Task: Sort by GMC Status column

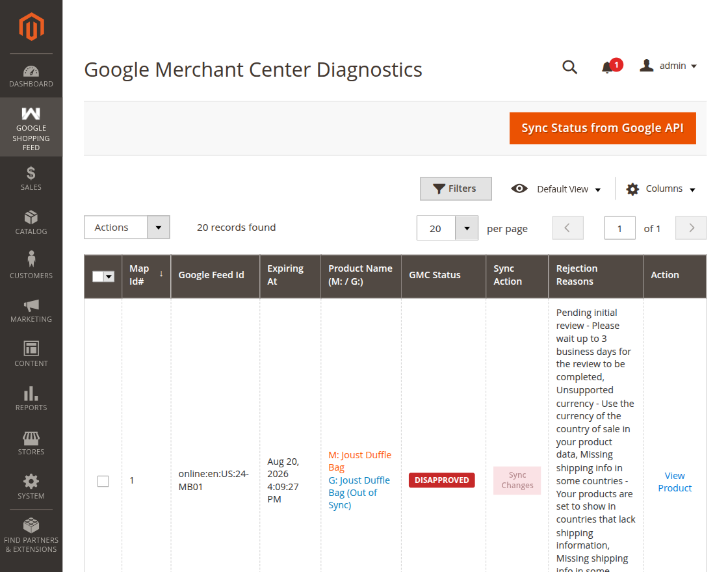Action: click(x=443, y=276)
